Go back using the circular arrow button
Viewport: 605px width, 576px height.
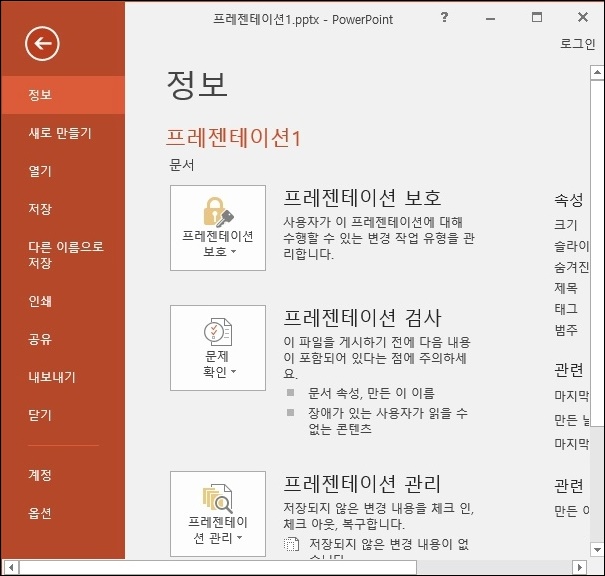[x=42, y=43]
